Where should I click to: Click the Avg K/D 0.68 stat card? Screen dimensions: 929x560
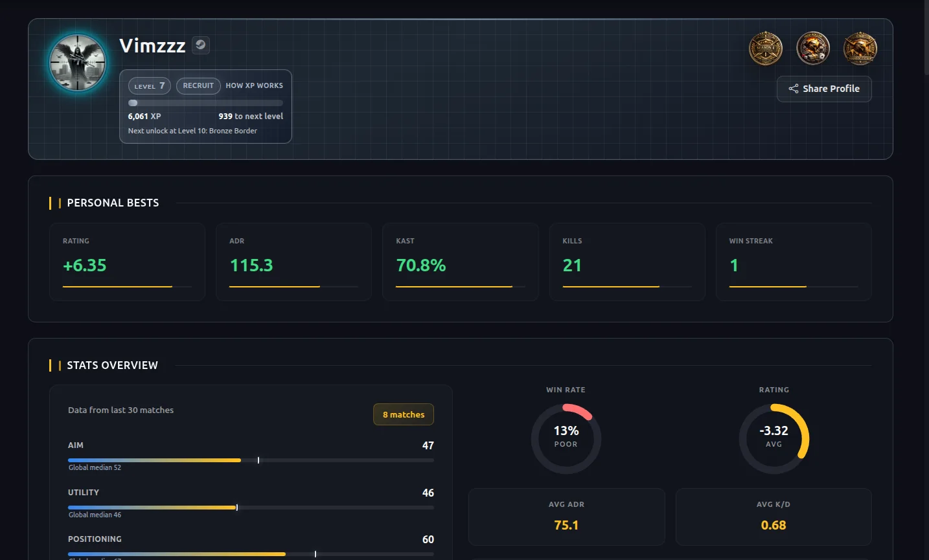click(x=773, y=517)
